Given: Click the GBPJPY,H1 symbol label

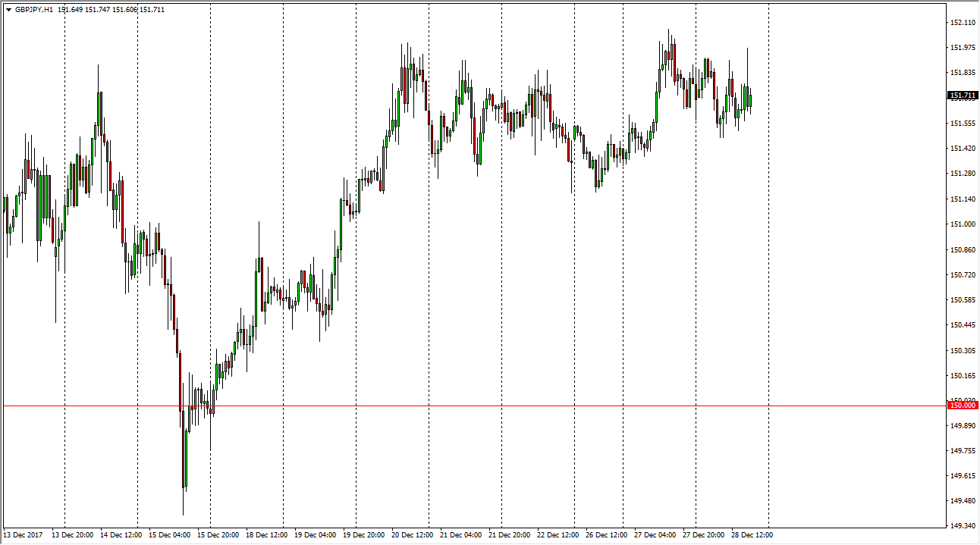Looking at the screenshot, I should click(34, 10).
